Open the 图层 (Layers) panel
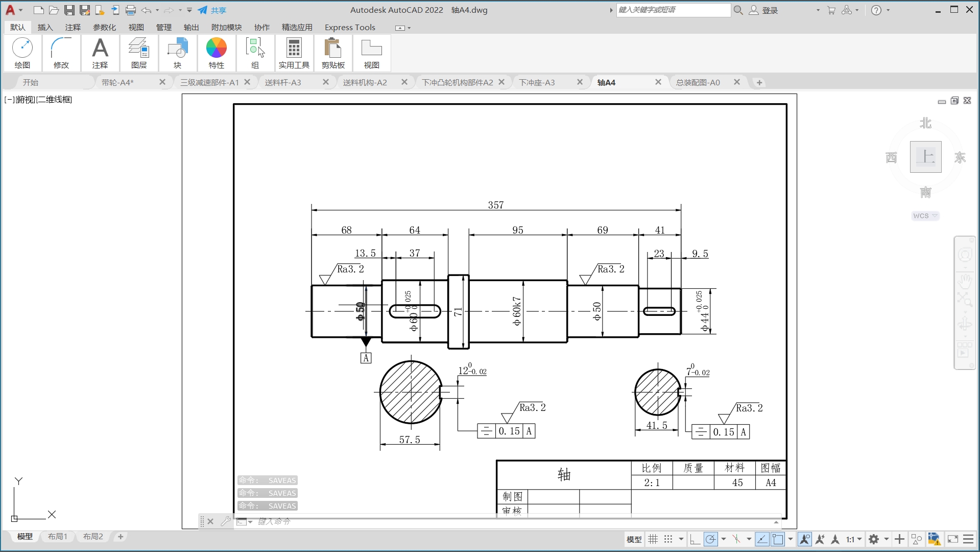The height and width of the screenshot is (552, 980). coord(139,53)
